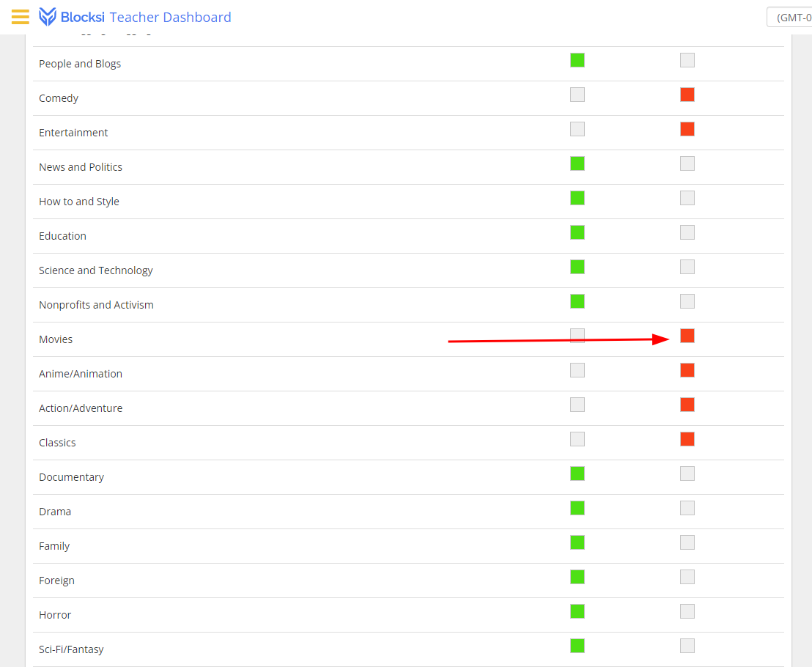Check the gray box for Sci-Fi/Fantasy
Viewport: 812px width, 667px height.
687,646
